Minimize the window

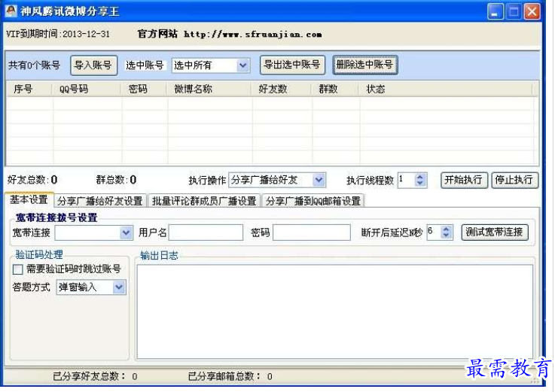[x=495, y=12]
